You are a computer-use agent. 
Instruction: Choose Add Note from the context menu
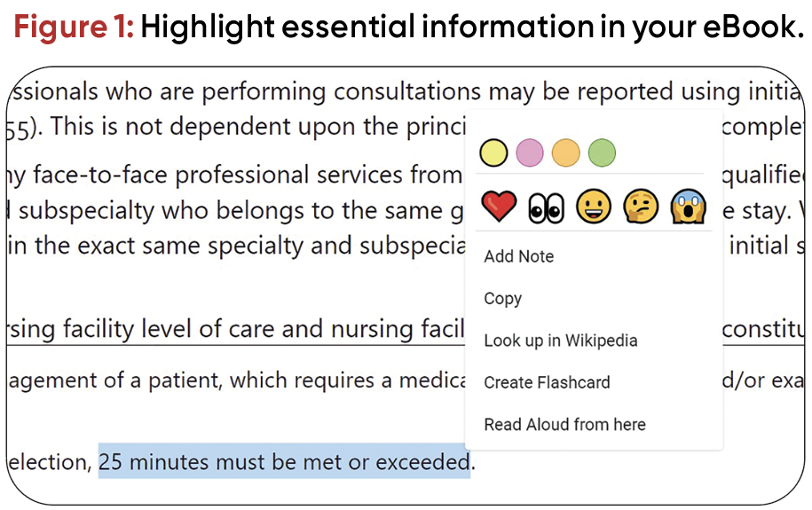[x=519, y=256]
